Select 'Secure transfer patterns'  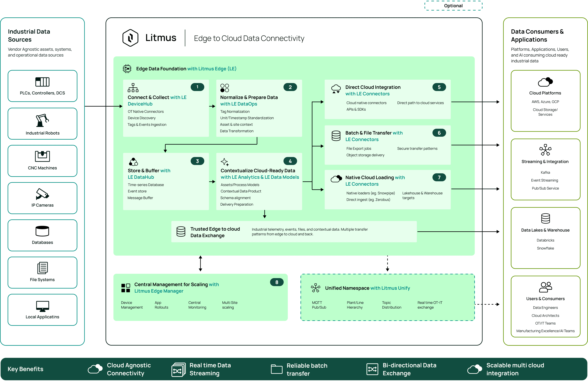pyautogui.click(x=417, y=148)
